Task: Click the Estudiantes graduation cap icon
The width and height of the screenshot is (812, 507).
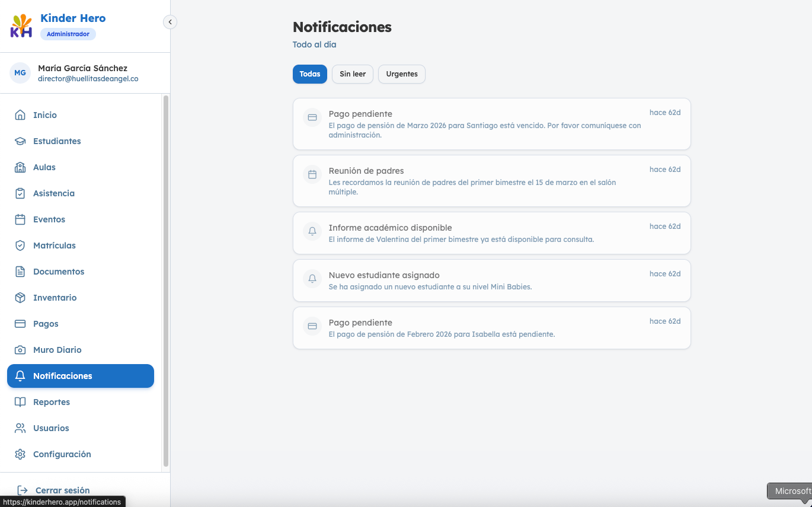Action: [20, 141]
